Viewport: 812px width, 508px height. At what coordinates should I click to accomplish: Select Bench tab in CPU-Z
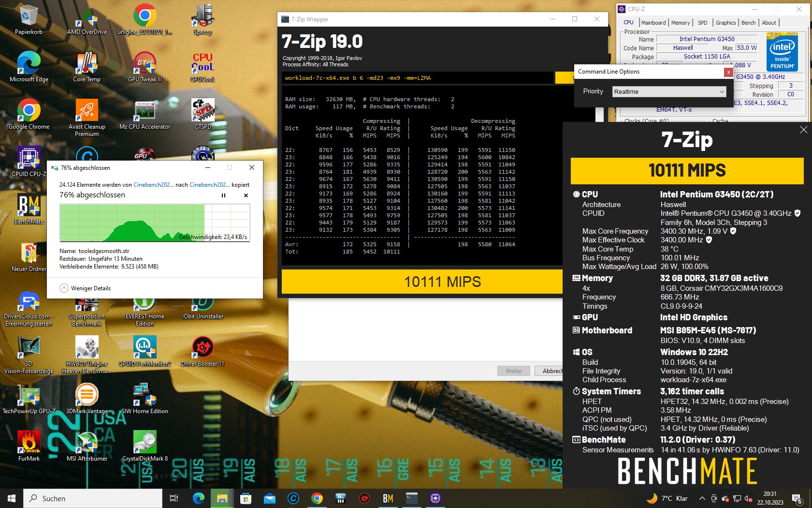[x=748, y=23]
